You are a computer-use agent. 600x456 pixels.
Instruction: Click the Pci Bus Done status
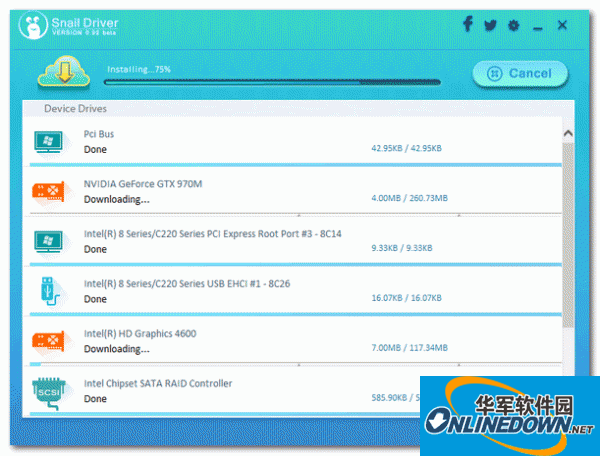pyautogui.click(x=95, y=150)
